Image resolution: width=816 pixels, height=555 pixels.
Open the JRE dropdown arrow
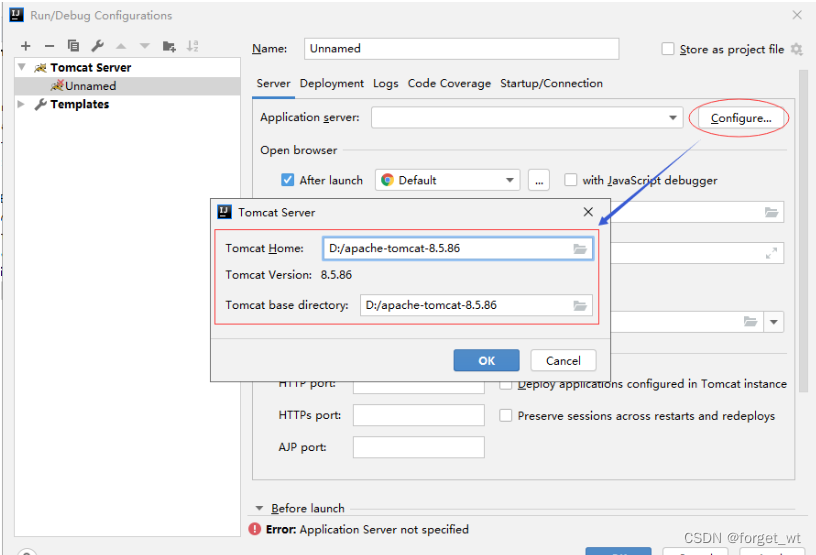coord(774,322)
